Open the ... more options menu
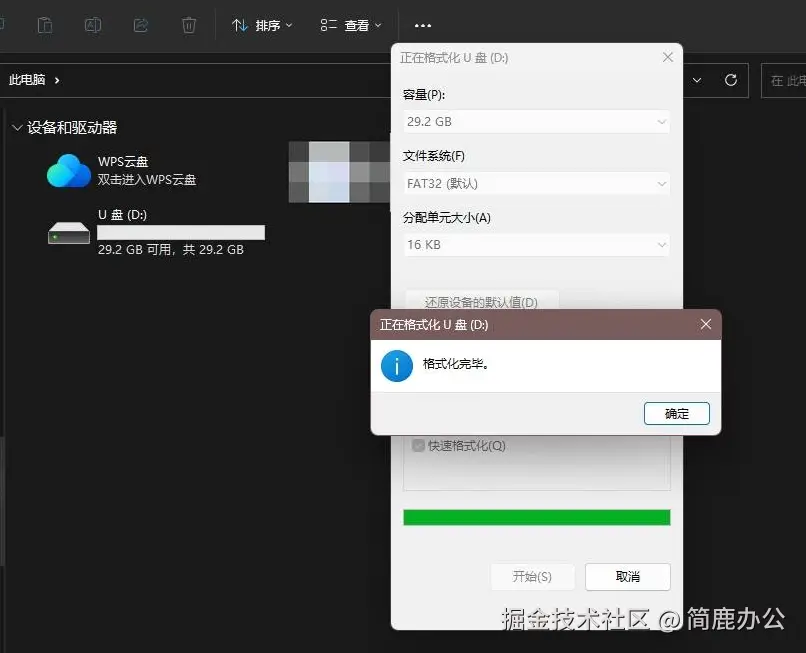Viewport: 806px width, 653px height. (422, 25)
